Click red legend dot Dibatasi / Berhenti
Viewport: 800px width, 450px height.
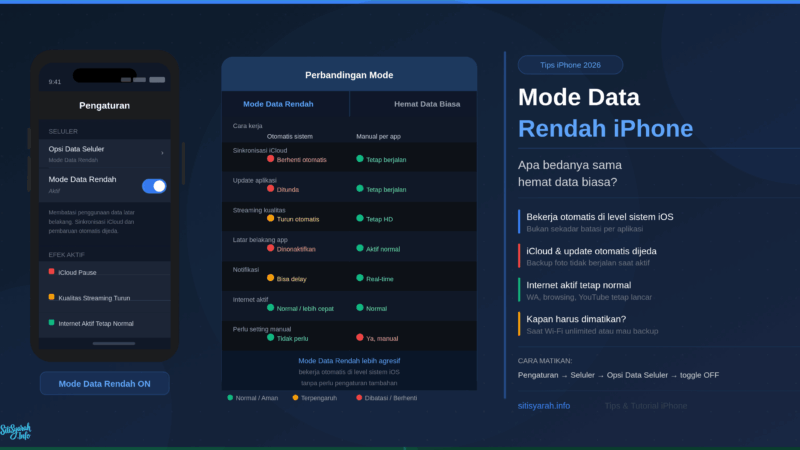click(359, 397)
